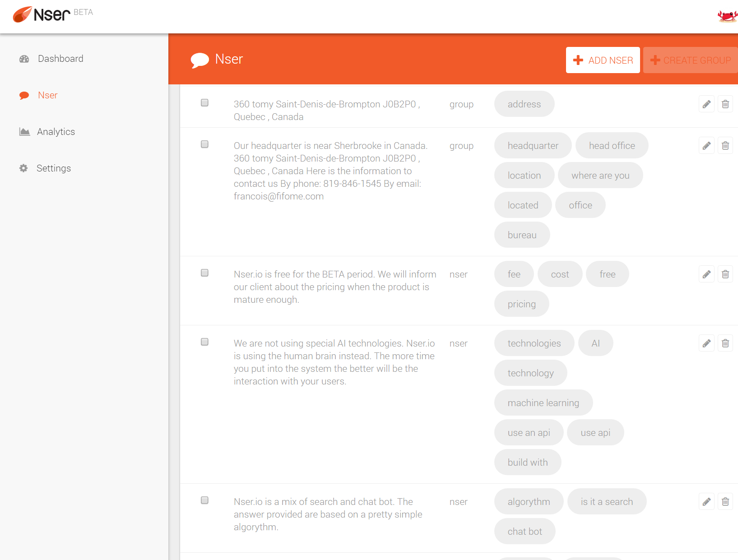Tick checkbox for free BETA period row
Screen dimensions: 738x560
(x=204, y=273)
